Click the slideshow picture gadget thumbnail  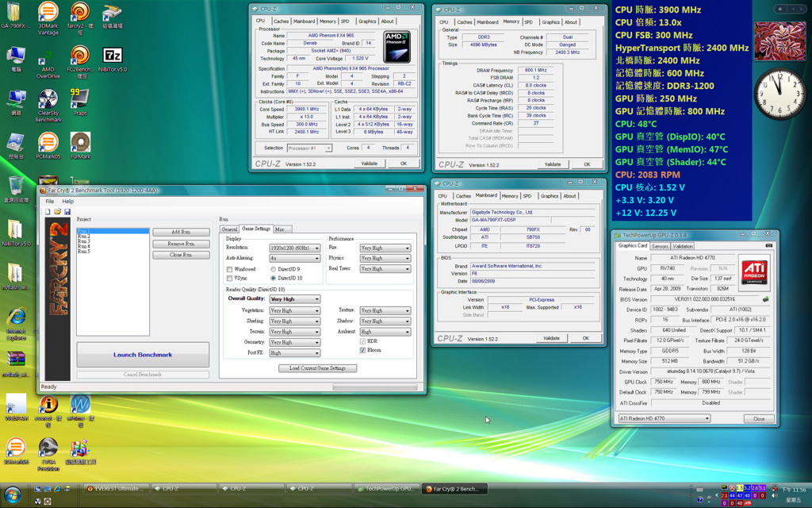point(779,41)
